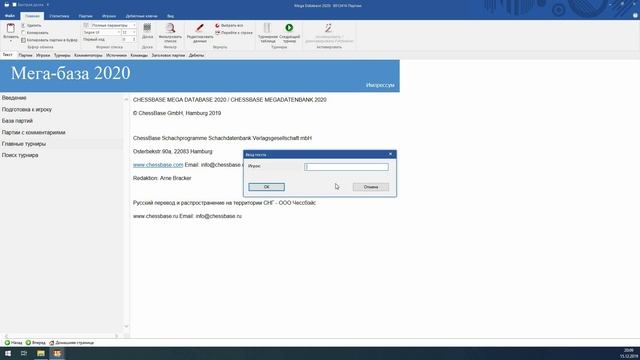Toggle the Копировать партии в буфер checkbox

23,40
